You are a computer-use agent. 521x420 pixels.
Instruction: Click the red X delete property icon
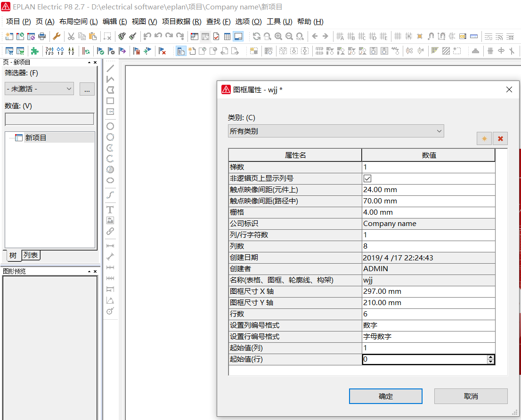(500, 138)
